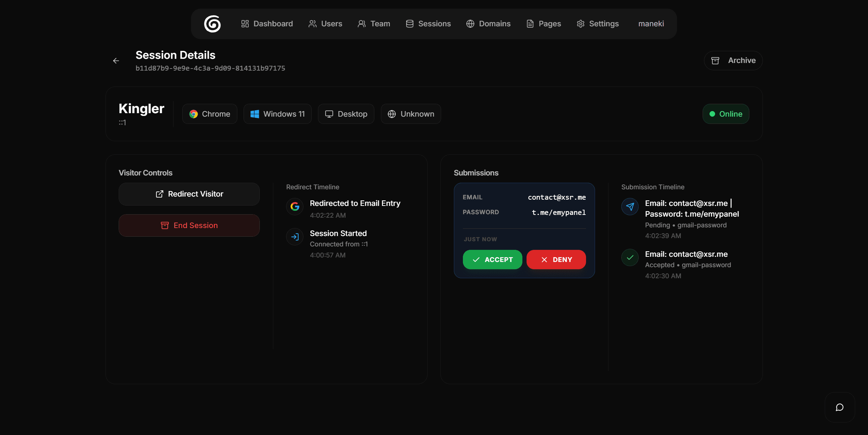Archive this session
This screenshot has height=435, width=868.
pyautogui.click(x=733, y=61)
